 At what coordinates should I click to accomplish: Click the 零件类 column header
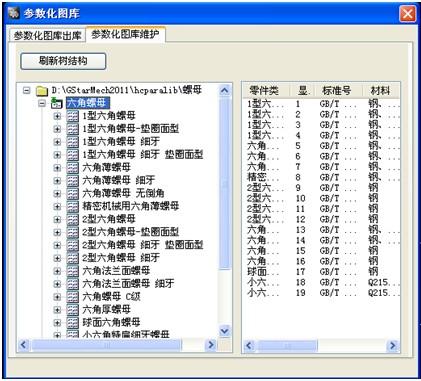(x=266, y=91)
